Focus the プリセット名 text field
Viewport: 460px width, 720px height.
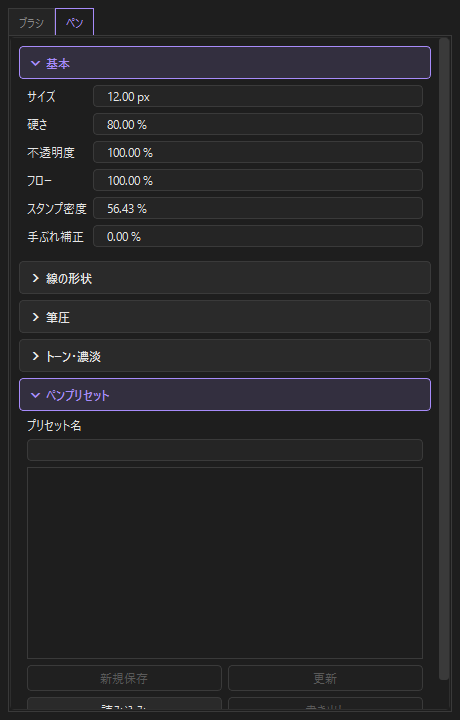coord(225,450)
